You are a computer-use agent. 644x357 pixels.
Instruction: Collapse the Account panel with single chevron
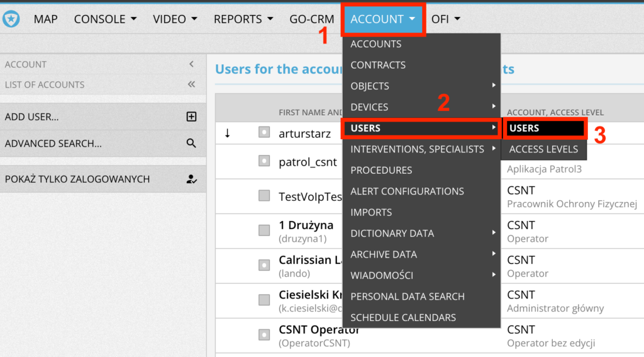point(192,64)
